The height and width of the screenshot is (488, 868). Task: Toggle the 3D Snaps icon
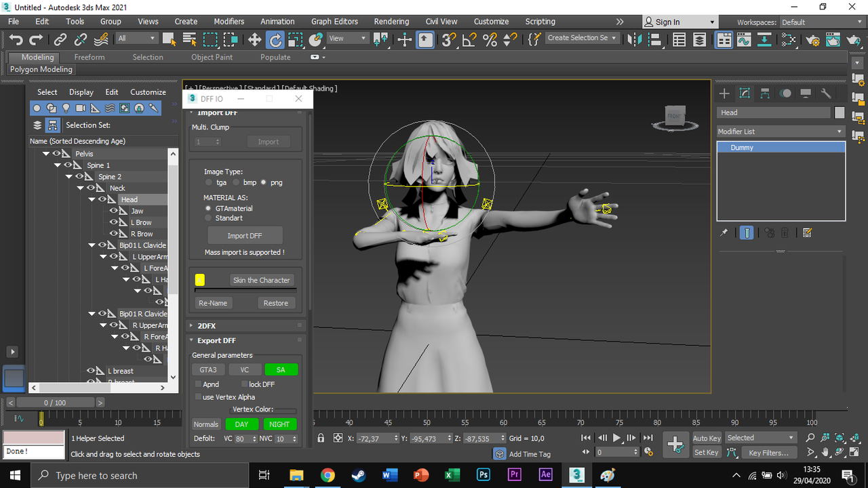pos(448,40)
